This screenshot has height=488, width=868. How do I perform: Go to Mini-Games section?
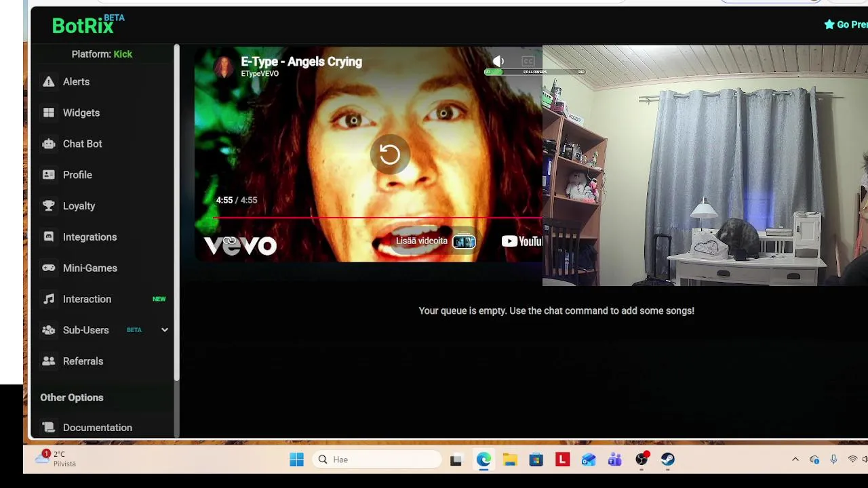[90, 268]
